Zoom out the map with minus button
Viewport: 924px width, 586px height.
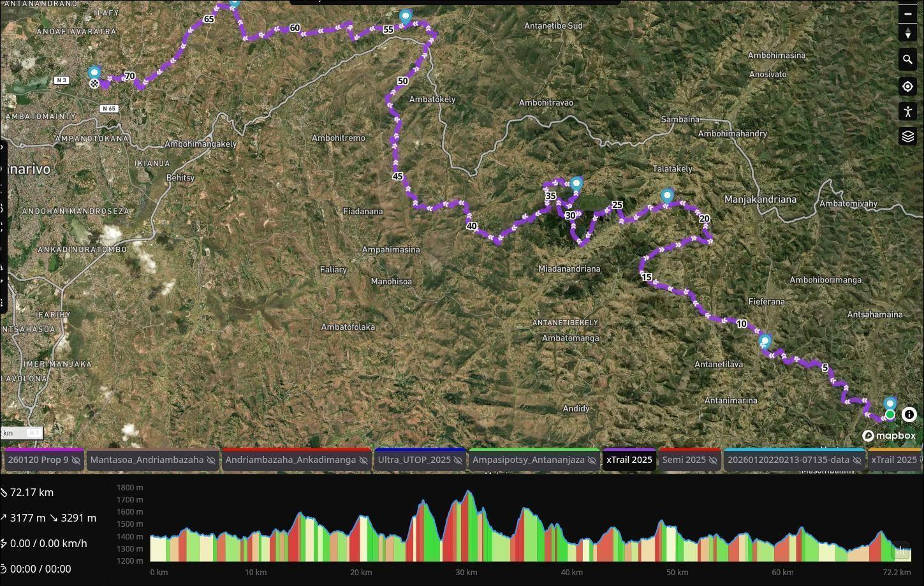907,13
